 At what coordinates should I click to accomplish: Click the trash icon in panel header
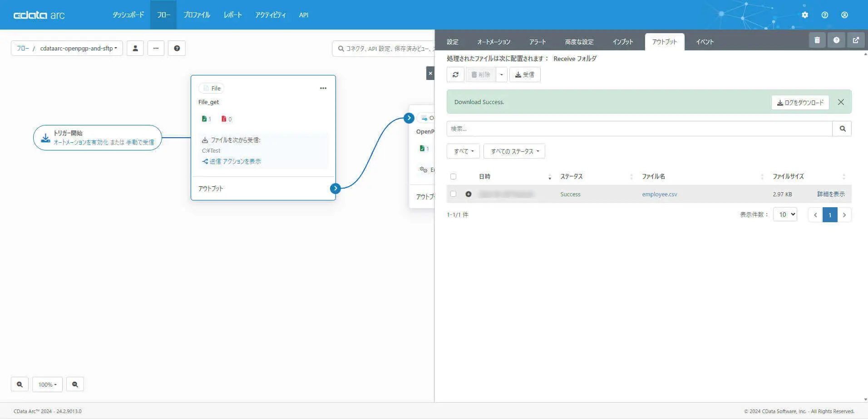pos(817,40)
